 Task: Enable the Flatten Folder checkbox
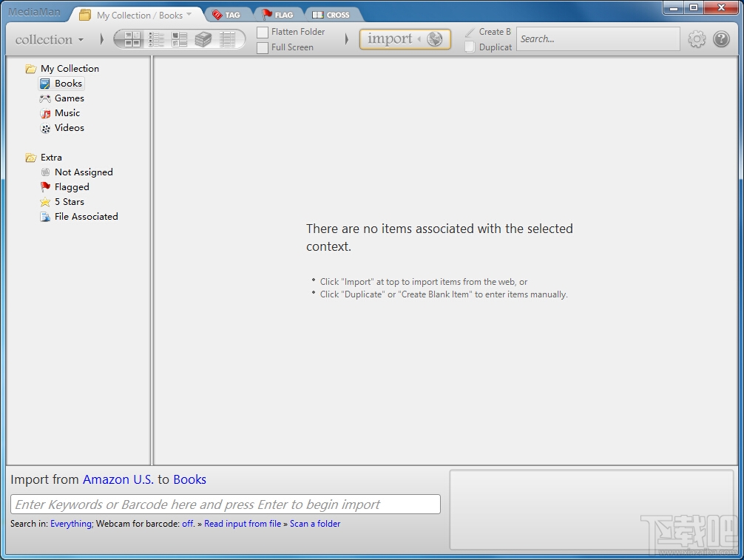(x=263, y=33)
